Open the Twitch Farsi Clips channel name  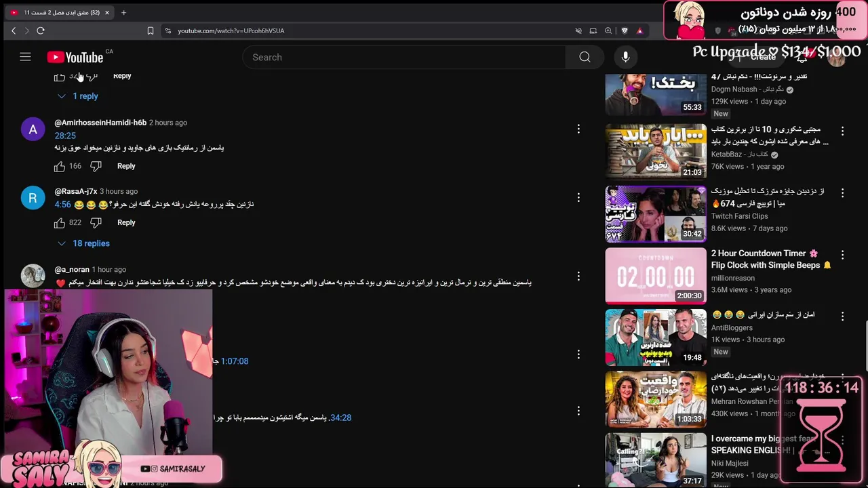click(x=739, y=216)
